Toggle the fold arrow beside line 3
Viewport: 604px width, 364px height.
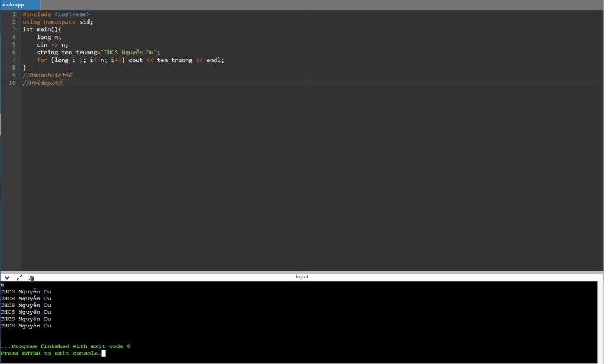point(18,29)
